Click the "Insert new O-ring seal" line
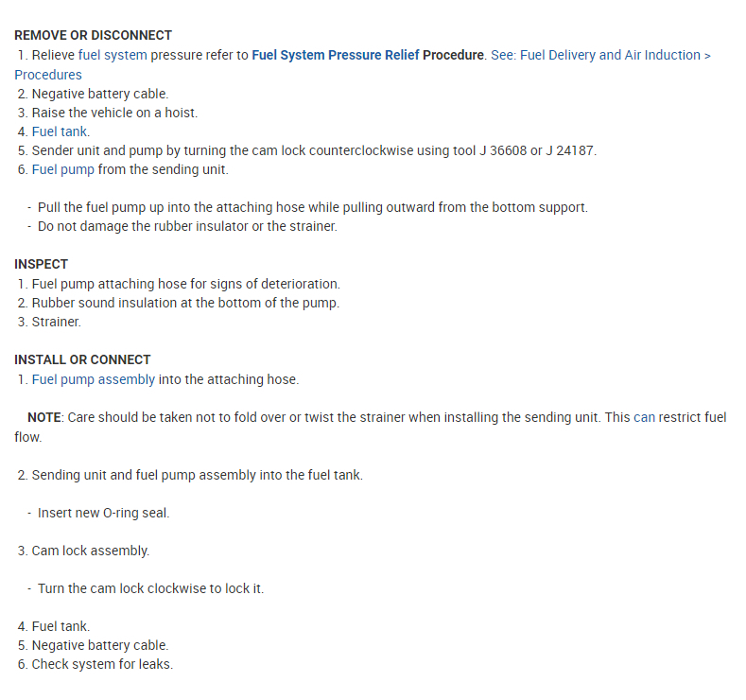This screenshot has height=700, width=746. pos(103,513)
